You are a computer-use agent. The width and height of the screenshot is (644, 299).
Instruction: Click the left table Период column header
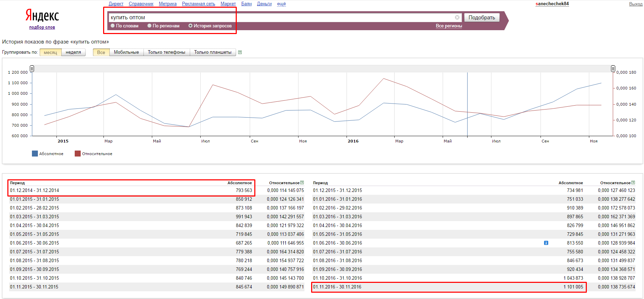pyautogui.click(x=17, y=183)
